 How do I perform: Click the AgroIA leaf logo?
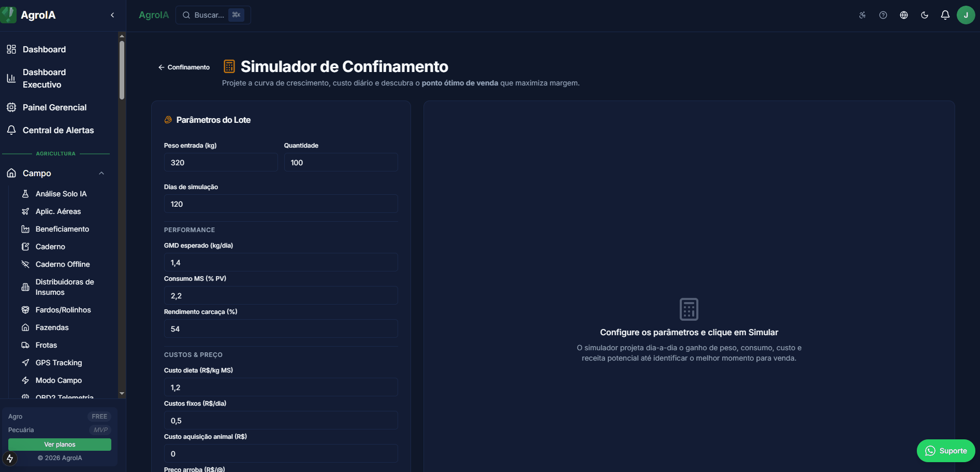coord(8,15)
